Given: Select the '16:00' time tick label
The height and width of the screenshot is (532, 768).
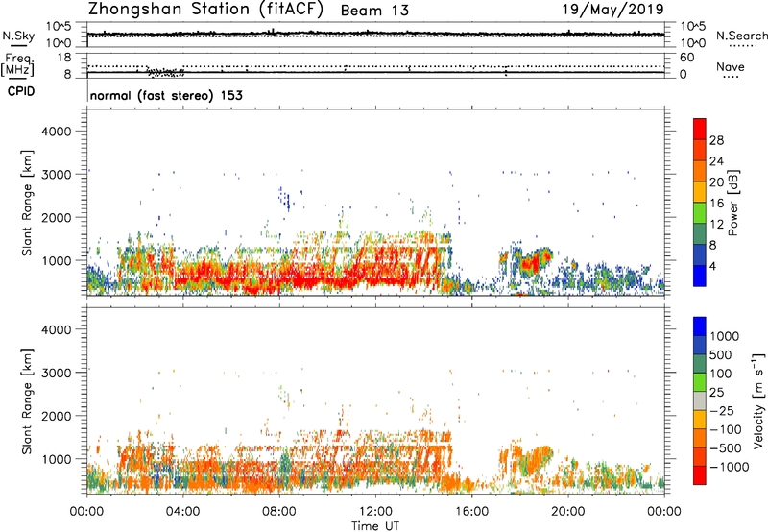Looking at the screenshot, I should pos(471,512).
